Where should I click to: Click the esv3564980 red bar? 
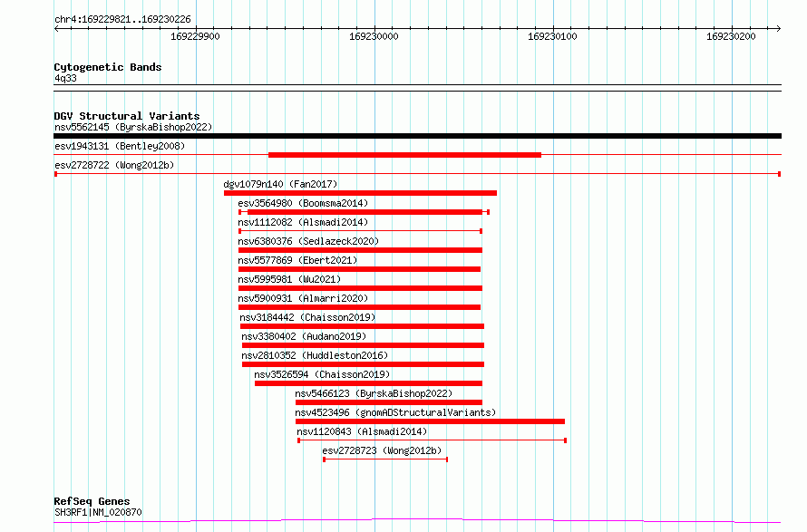pyautogui.click(x=365, y=212)
